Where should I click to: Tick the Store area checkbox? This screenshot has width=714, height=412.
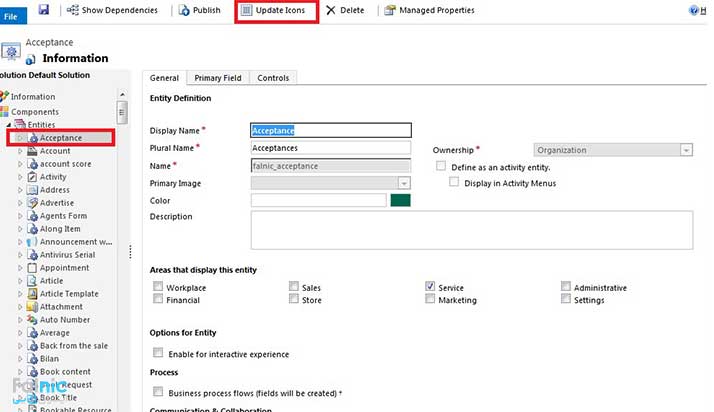[294, 299]
